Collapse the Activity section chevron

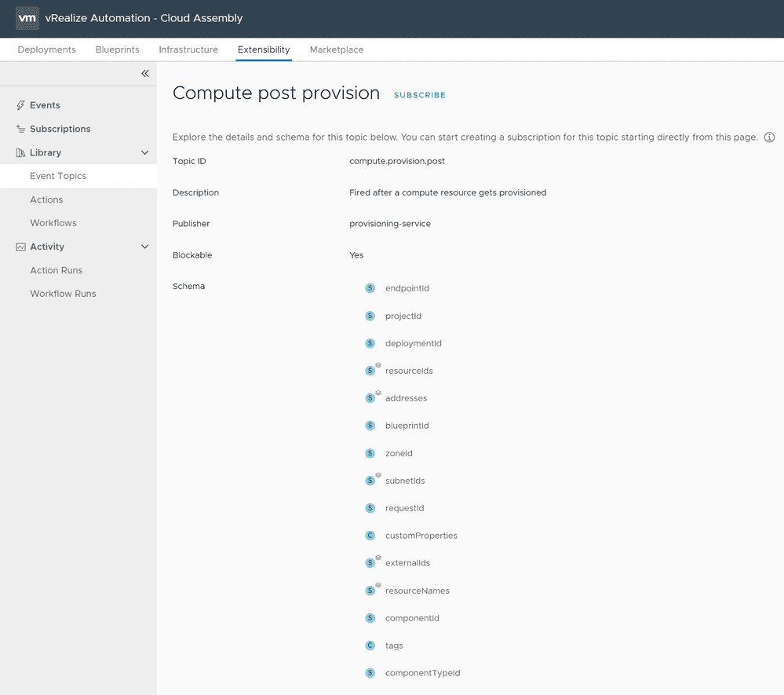click(144, 247)
